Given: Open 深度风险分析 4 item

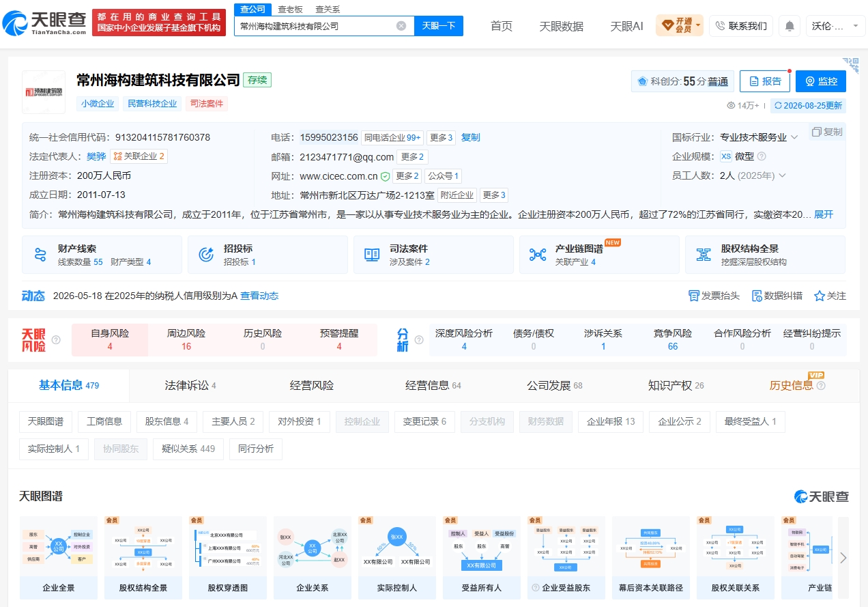Looking at the screenshot, I should tap(464, 339).
